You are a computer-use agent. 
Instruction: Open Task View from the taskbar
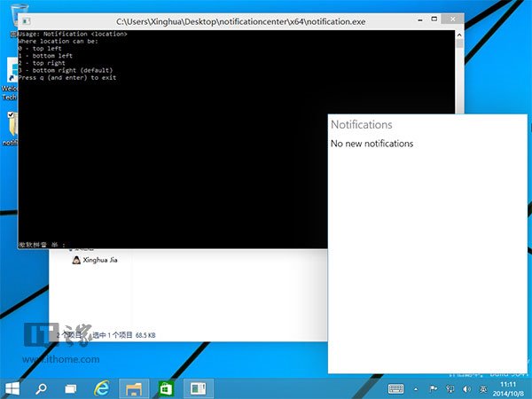pos(70,388)
